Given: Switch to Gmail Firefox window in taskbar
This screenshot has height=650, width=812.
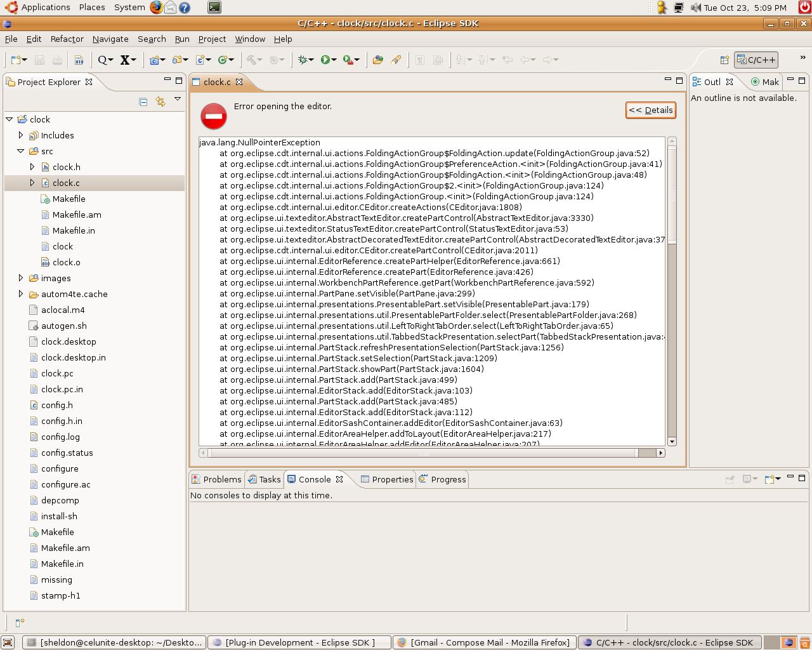Looking at the screenshot, I should (x=485, y=642).
